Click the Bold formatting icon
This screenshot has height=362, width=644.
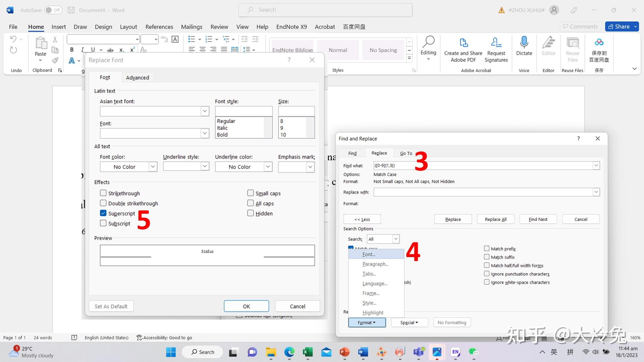tap(72, 50)
